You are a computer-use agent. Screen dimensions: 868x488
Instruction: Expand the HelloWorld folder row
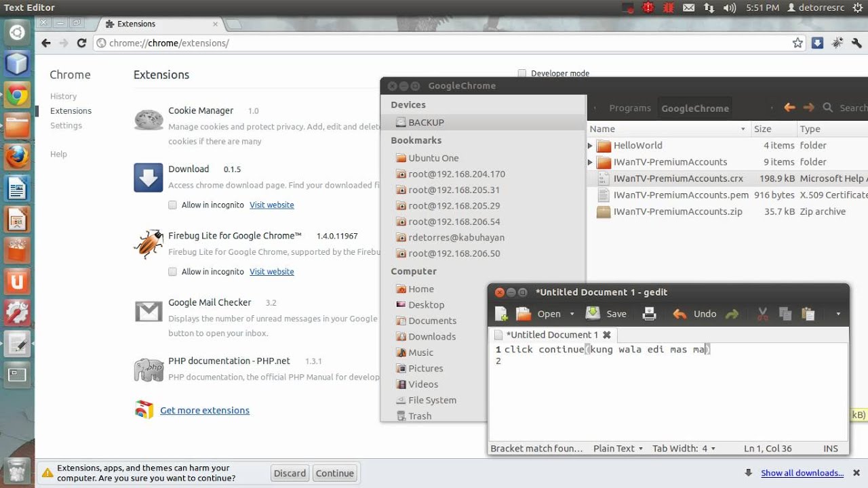(590, 146)
